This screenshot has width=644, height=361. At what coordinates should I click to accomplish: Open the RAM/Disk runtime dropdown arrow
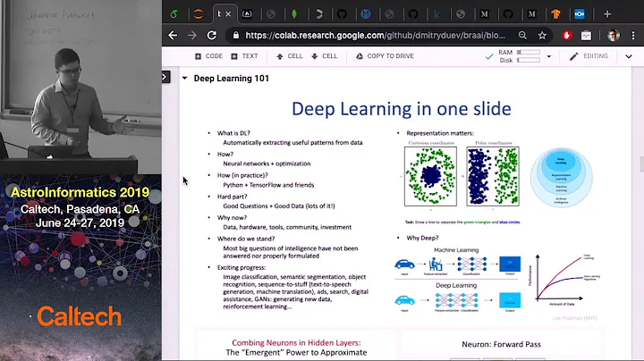(548, 56)
